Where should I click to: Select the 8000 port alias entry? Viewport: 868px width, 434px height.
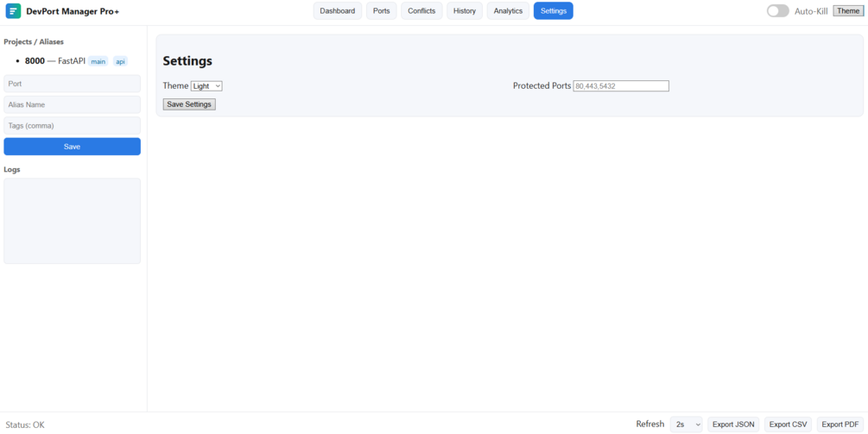[76, 61]
